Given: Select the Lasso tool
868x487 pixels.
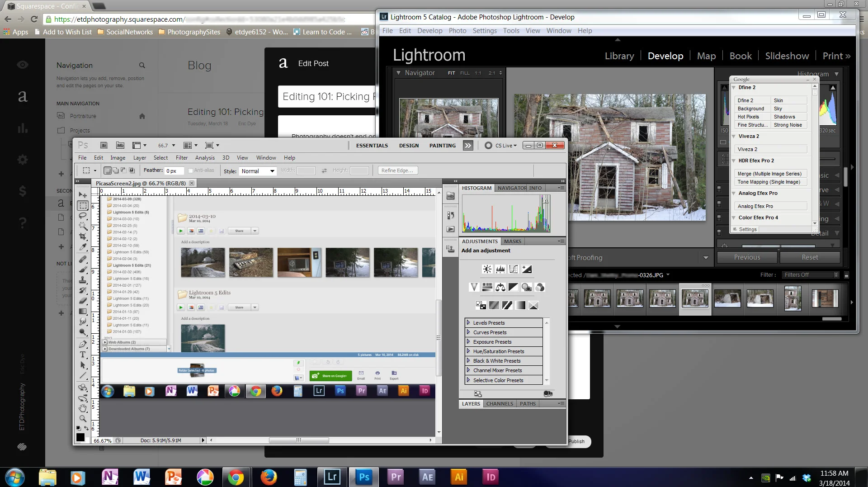Looking at the screenshot, I should tap(83, 216).
